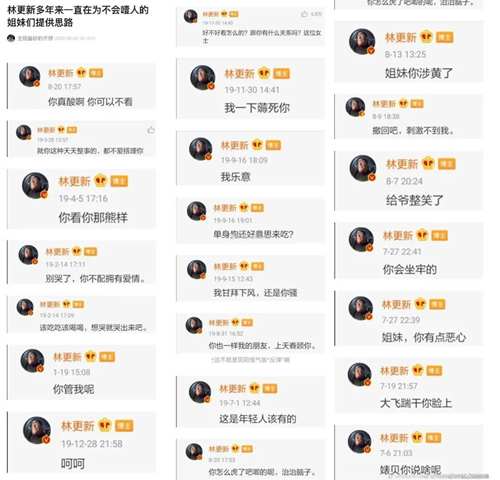
Task: Select the comment 撤回吧，刺激不到我。
Action: point(413,131)
